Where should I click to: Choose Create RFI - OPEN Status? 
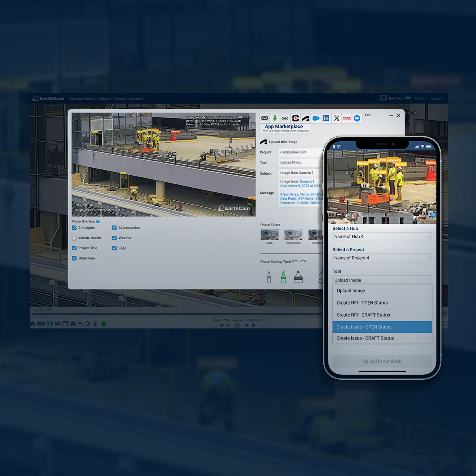(x=382, y=303)
